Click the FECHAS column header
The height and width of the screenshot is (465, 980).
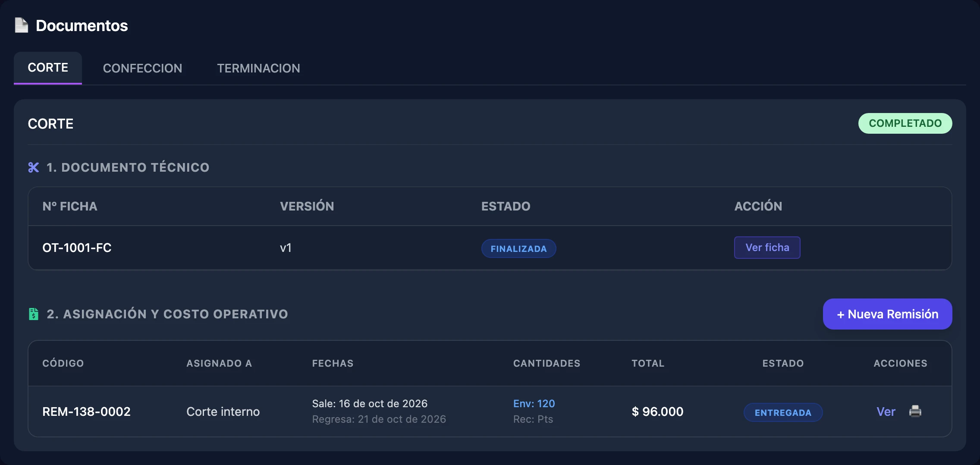[x=333, y=363]
